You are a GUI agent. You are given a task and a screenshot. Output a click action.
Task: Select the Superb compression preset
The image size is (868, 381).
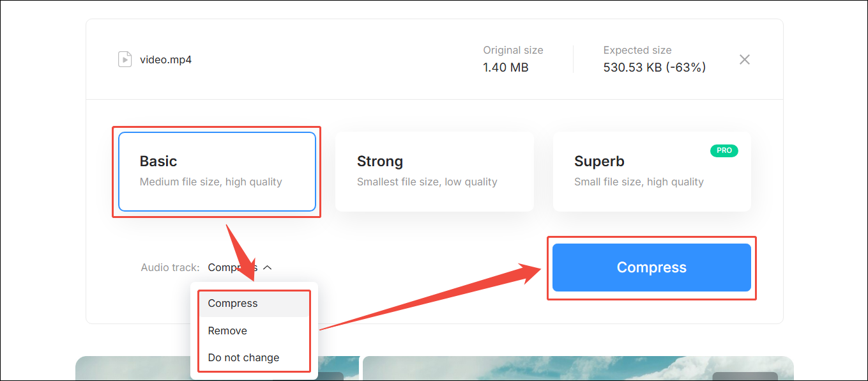pos(651,171)
